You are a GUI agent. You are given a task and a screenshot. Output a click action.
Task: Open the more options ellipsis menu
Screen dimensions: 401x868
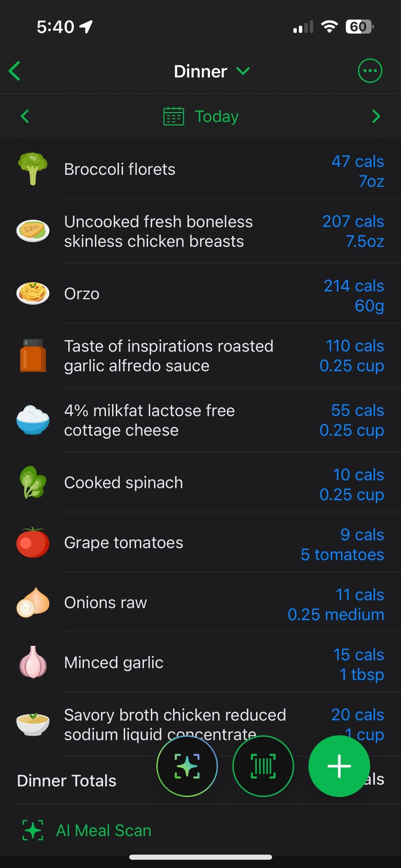[369, 71]
